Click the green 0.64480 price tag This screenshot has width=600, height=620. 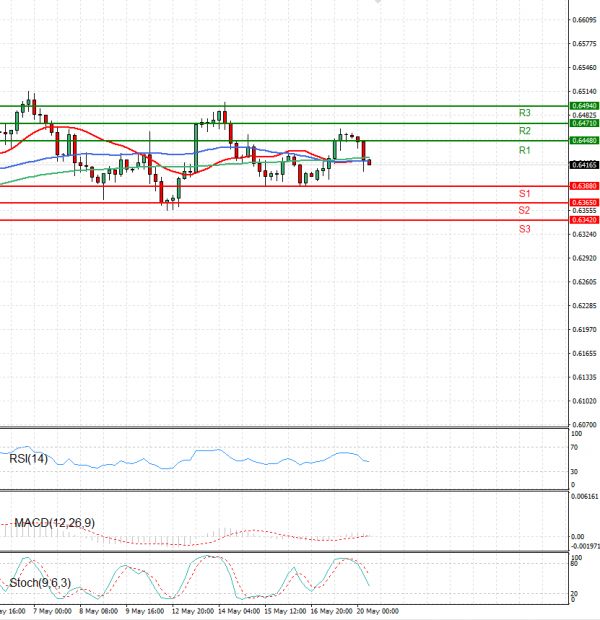pos(585,141)
